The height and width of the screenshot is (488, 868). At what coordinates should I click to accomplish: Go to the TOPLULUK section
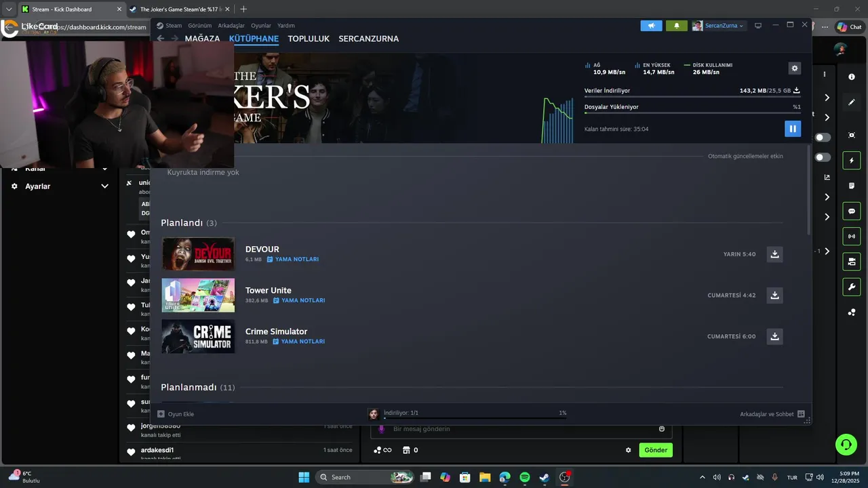[x=309, y=39]
